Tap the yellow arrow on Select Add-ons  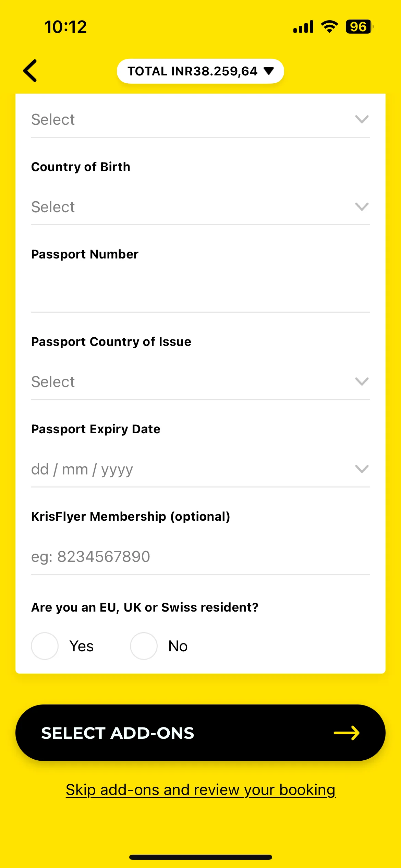(347, 733)
